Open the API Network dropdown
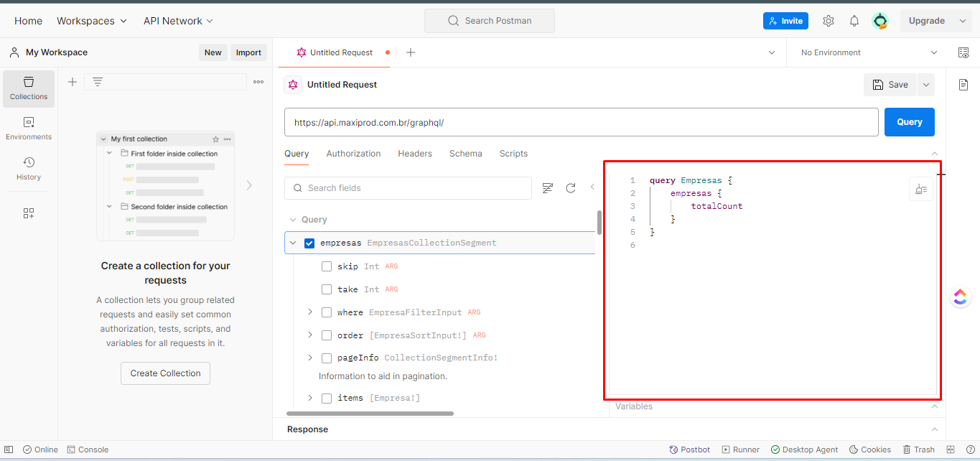The width and height of the screenshot is (980, 461). (178, 21)
